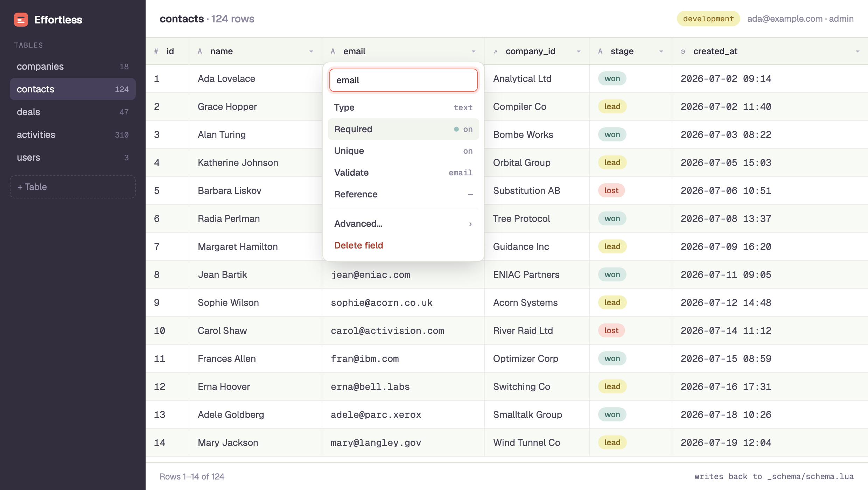The image size is (868, 490).
Task: Select the email cell fran@ibm.com
Action: pos(403,359)
